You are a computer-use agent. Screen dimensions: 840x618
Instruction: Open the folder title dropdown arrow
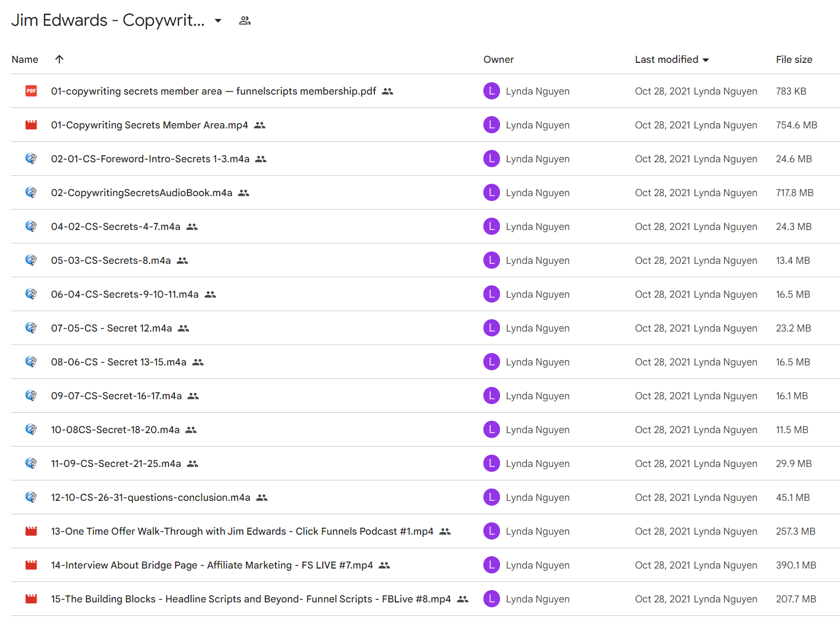point(218,21)
